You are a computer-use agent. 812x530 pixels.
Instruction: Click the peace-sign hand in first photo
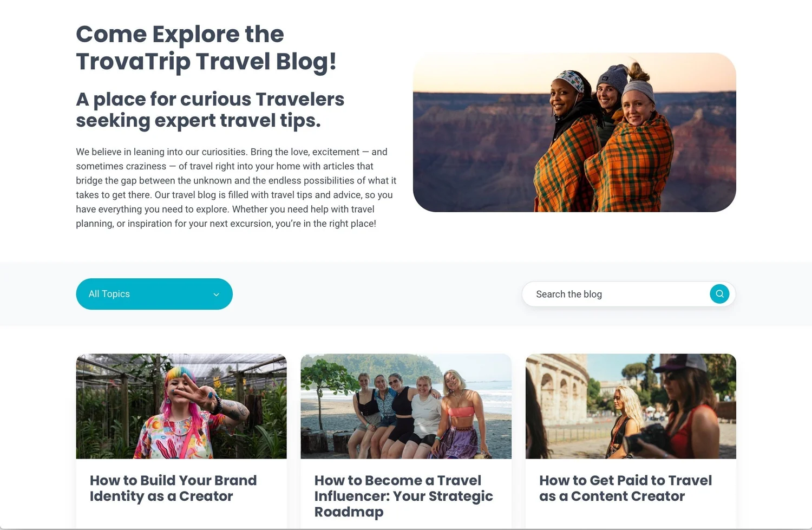click(x=194, y=394)
